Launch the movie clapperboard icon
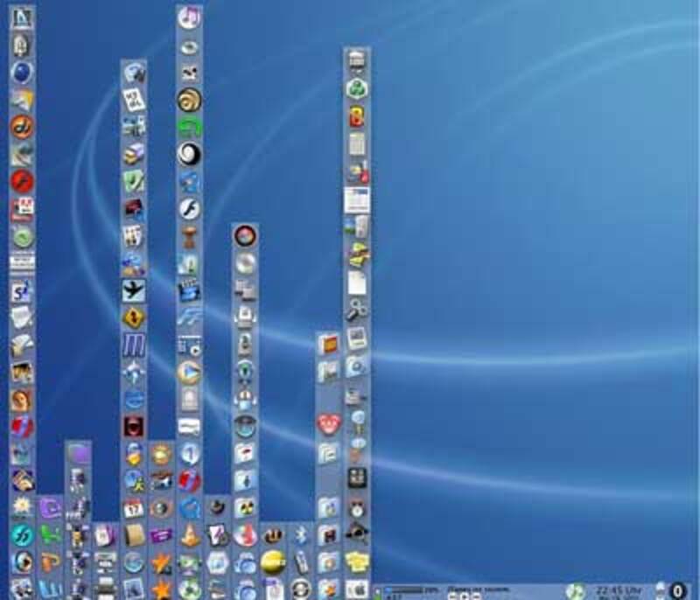The height and width of the screenshot is (600, 700). pos(189,290)
